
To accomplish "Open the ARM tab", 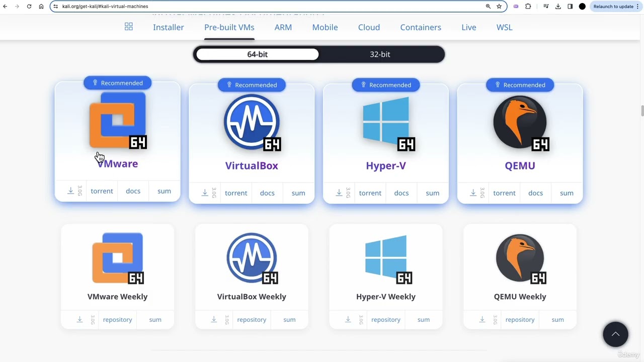I will pos(283,27).
